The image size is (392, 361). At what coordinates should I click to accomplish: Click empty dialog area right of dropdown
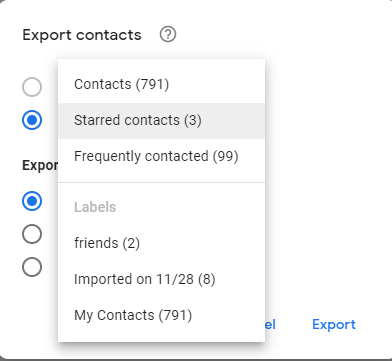pyautogui.click(x=327, y=167)
